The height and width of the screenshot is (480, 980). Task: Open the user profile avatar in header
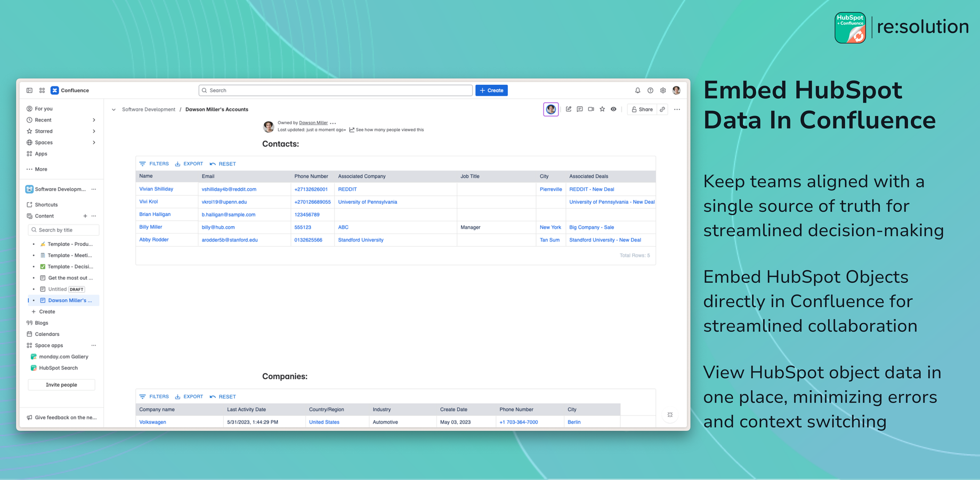pyautogui.click(x=676, y=91)
